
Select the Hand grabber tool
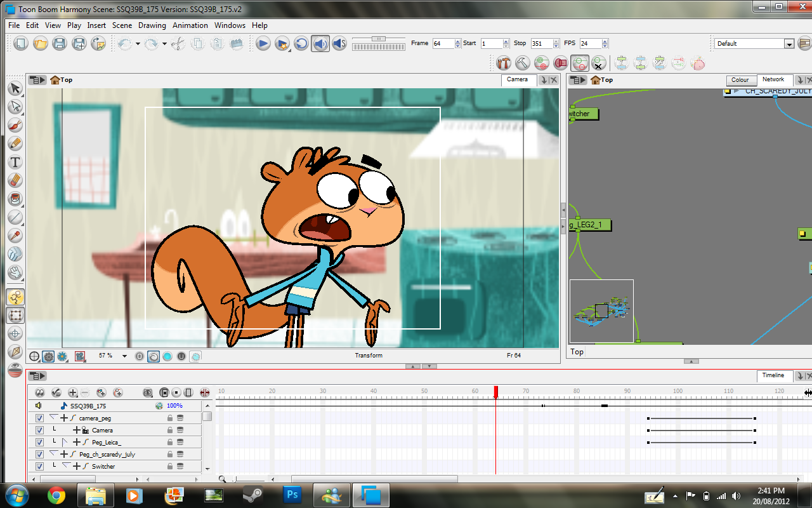[x=15, y=273]
